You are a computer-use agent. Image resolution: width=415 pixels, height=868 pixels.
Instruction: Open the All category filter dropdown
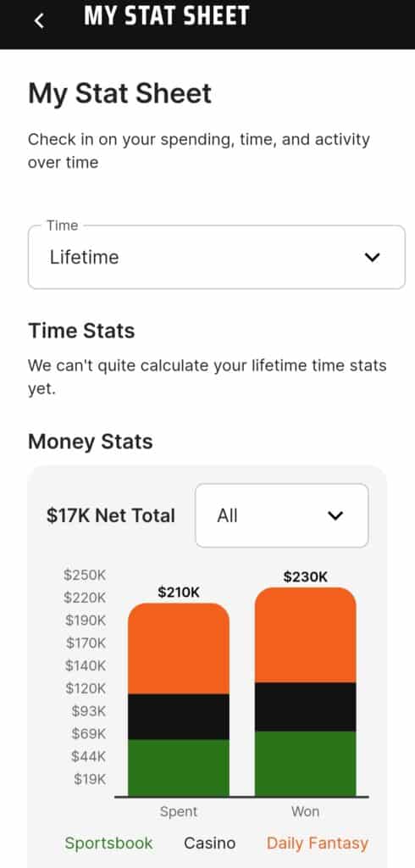click(x=282, y=515)
